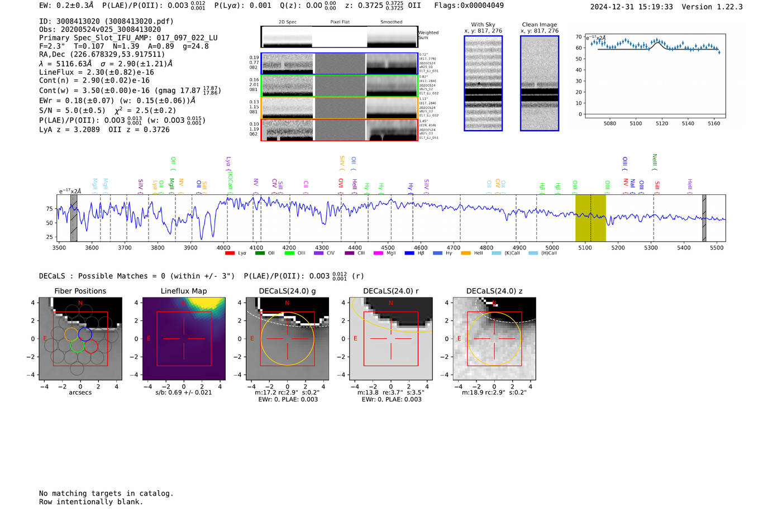Screen dimensions: 782x532
Task: Open the DECaLS g-band cutout
Action: click(x=288, y=339)
